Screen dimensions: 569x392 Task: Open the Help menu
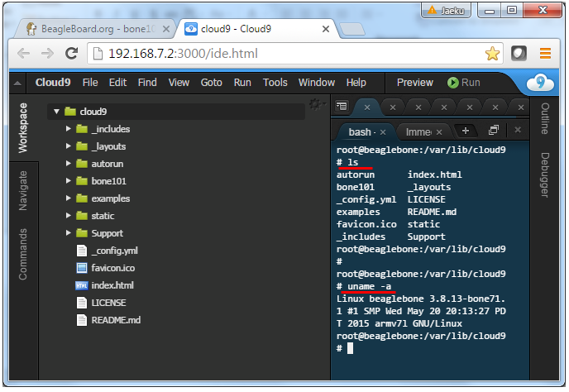(356, 83)
